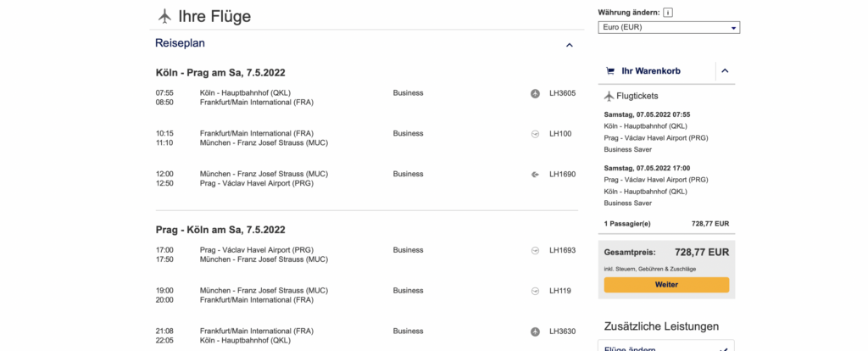This screenshot has width=868, height=351.
Task: Click flight number LH3605
Action: (x=562, y=93)
